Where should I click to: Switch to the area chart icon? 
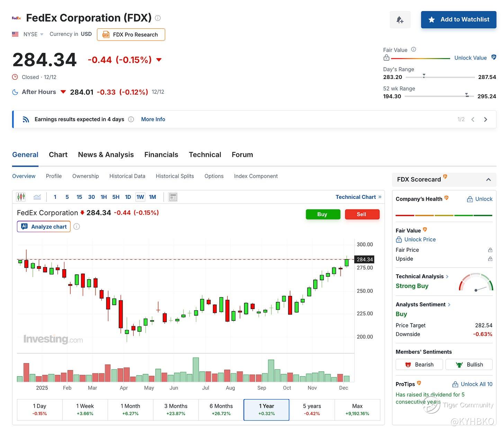[37, 197]
